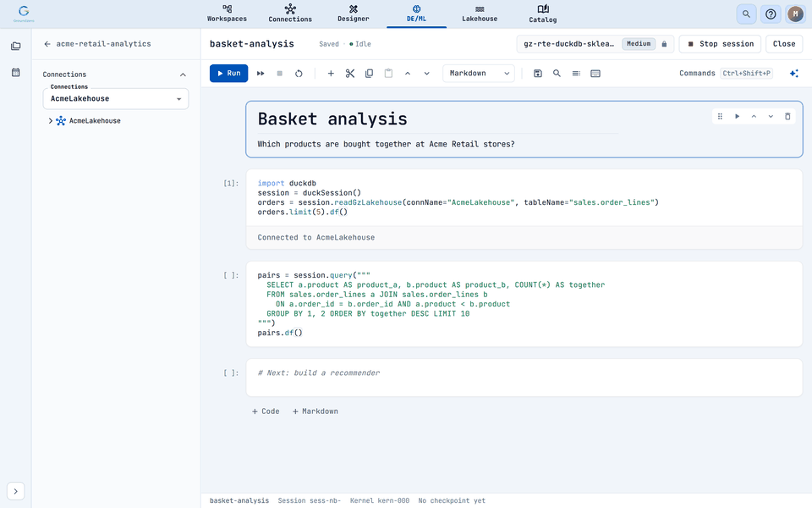Open the Lakehouse tab
The image size is (812, 508).
[x=480, y=14]
